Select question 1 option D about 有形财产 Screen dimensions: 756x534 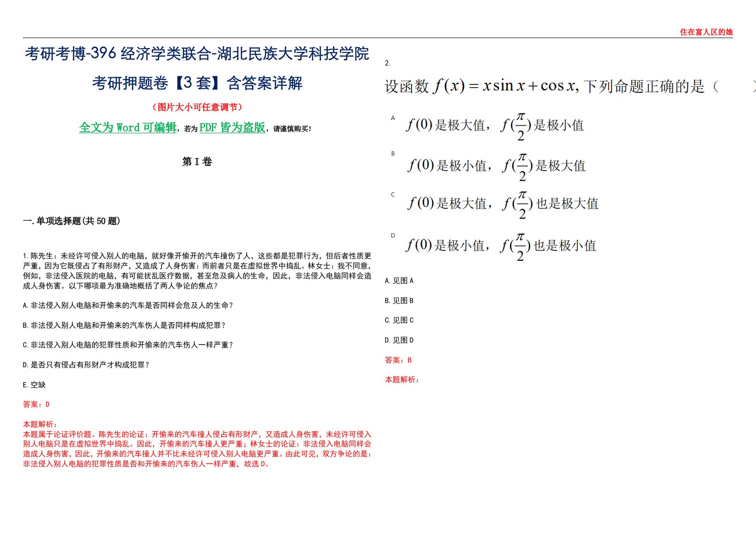(86, 365)
